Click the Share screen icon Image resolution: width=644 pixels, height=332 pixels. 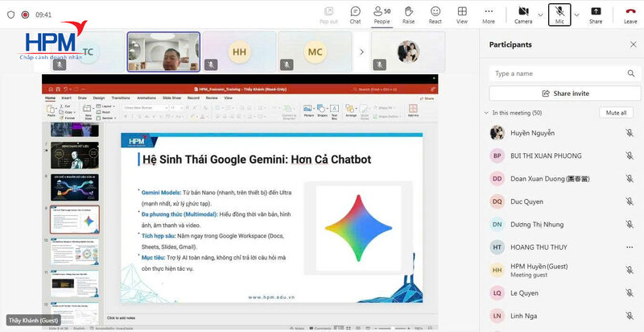(596, 15)
